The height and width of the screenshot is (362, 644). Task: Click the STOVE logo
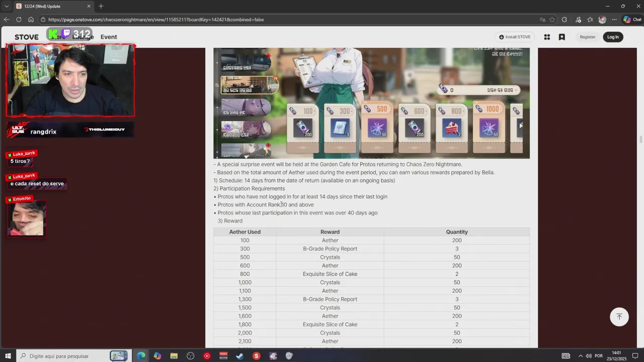click(27, 37)
